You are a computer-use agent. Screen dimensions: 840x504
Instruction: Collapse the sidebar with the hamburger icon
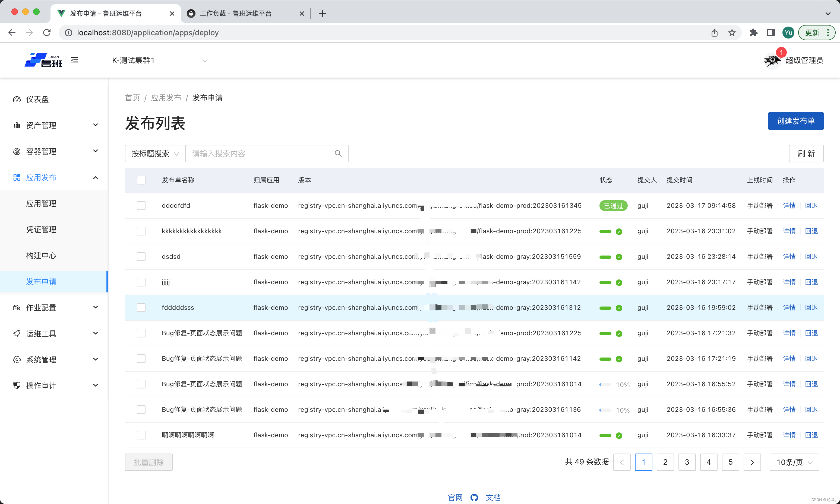(74, 60)
